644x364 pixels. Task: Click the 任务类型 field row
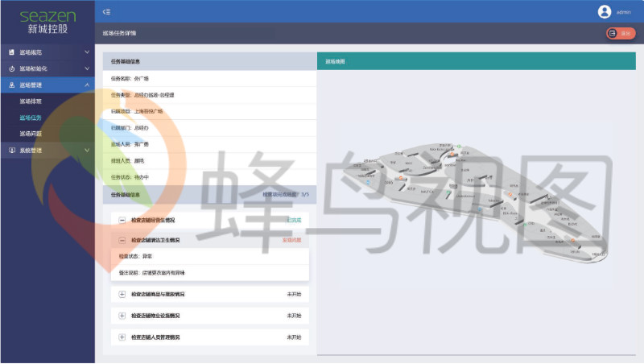point(209,95)
